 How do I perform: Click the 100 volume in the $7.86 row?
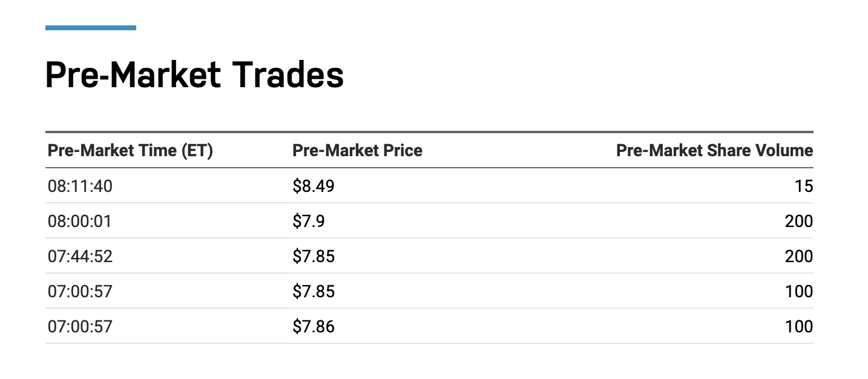(800, 327)
